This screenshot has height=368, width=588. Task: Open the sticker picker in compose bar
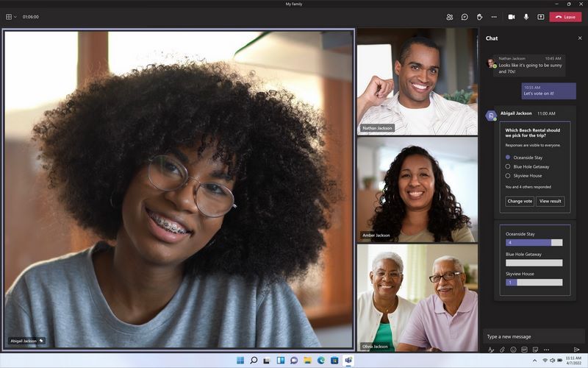tap(535, 350)
